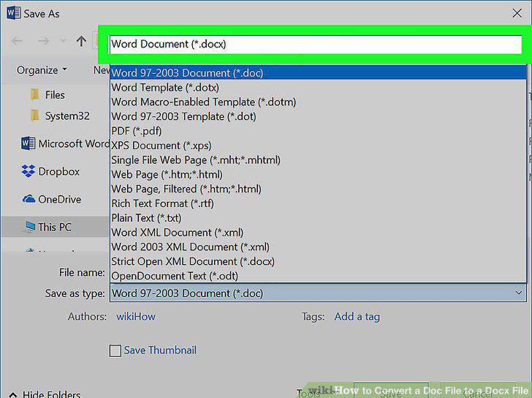Collapse folders with Hide Folders
This screenshot has width=532, height=398.
pyautogui.click(x=45, y=394)
